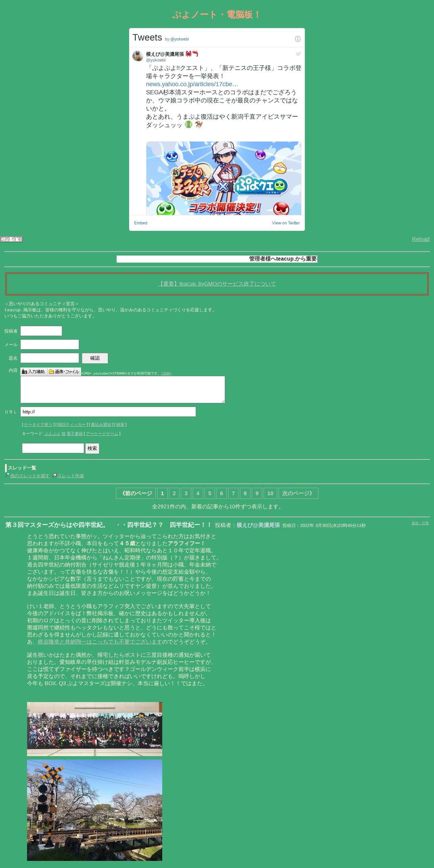The image size is (434, 868).
Task: Open the 梶谷隆幸と井納翔一 link in the post
Action: (100, 642)
